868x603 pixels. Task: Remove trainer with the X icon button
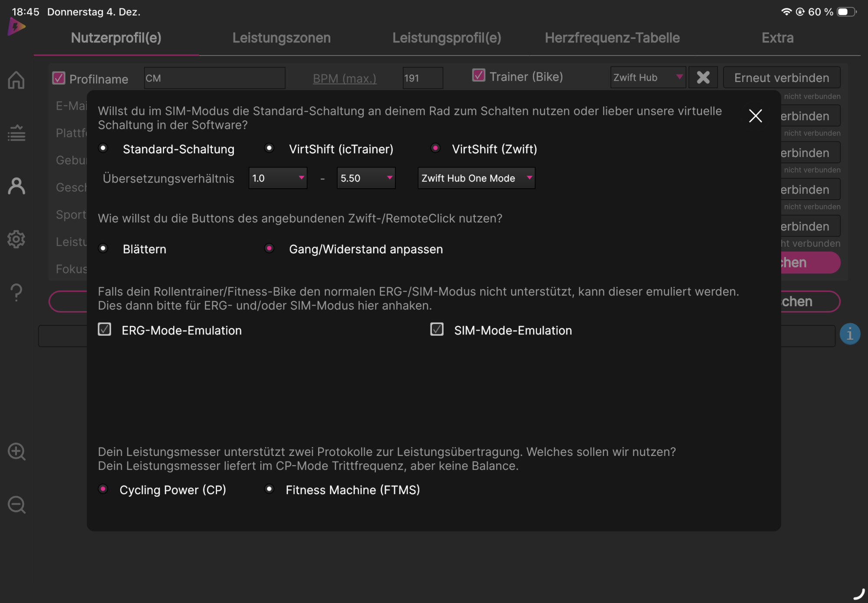point(703,78)
